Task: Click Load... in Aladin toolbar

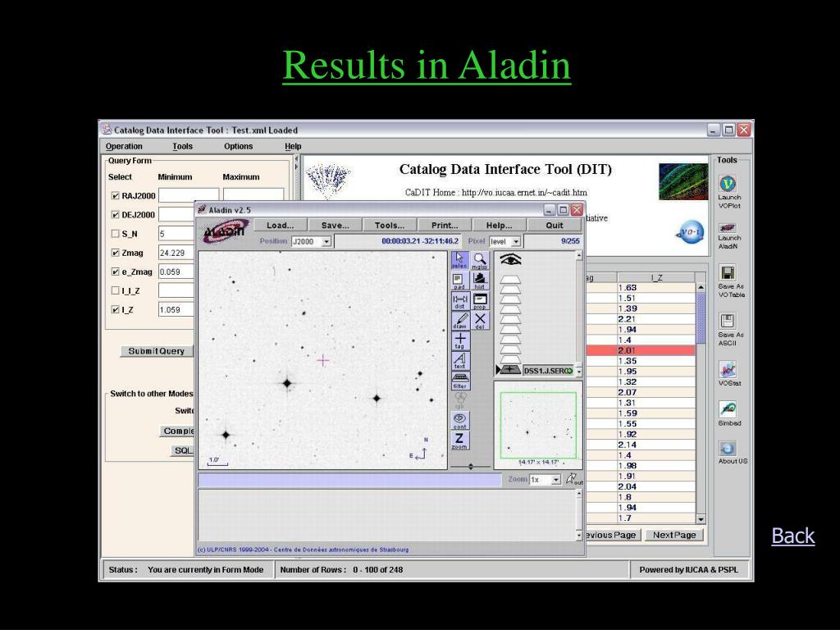Action: pyautogui.click(x=281, y=226)
